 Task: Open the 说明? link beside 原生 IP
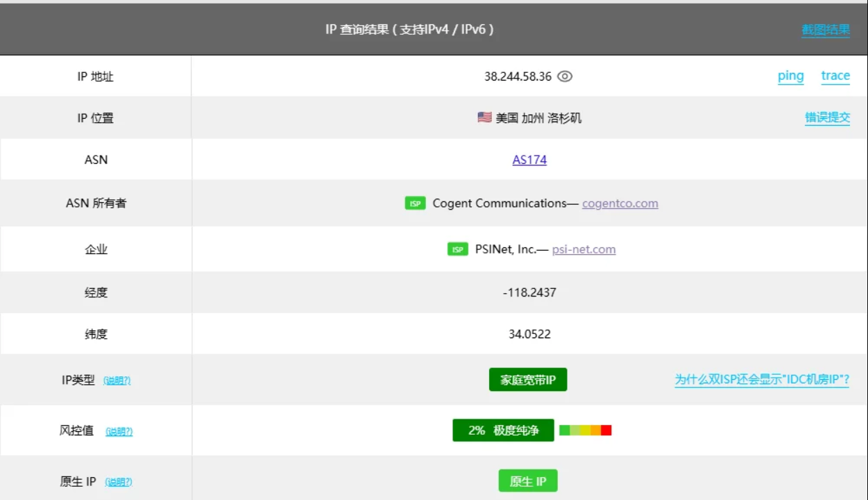118,481
